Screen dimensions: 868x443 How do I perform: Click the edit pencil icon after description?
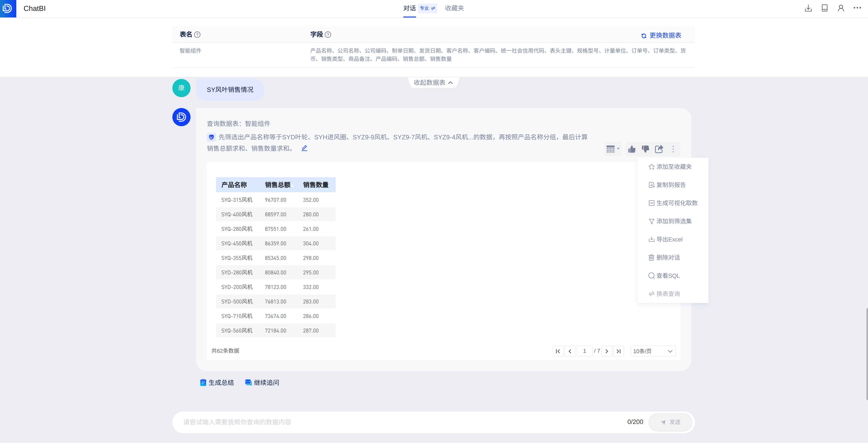coord(304,148)
